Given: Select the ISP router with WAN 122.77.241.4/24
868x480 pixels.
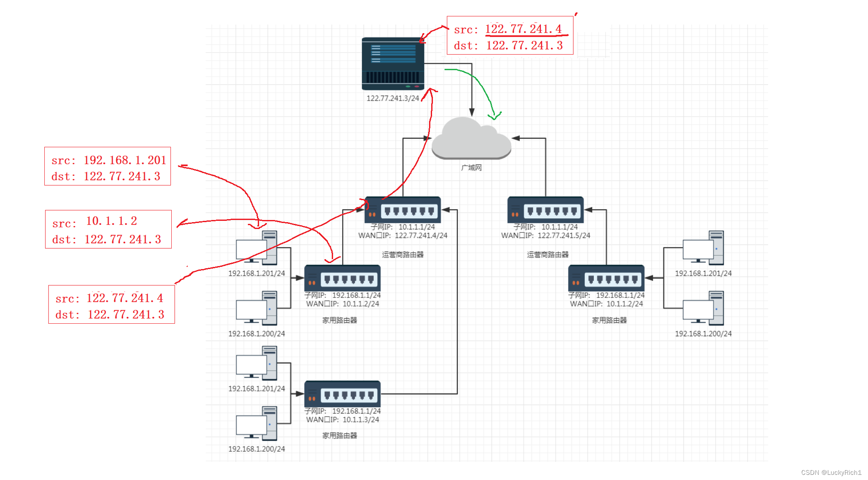Looking at the screenshot, I should [x=402, y=210].
